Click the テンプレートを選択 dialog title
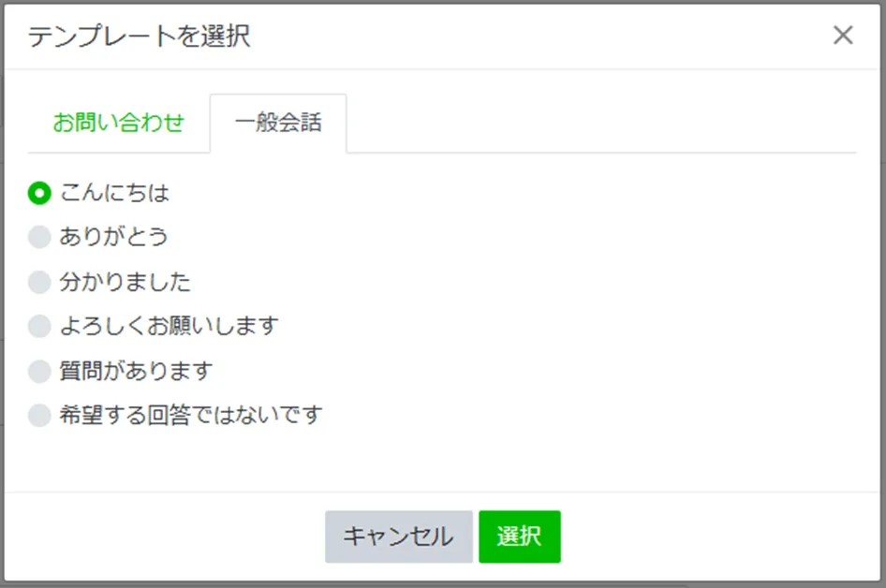886x588 pixels. point(139,37)
